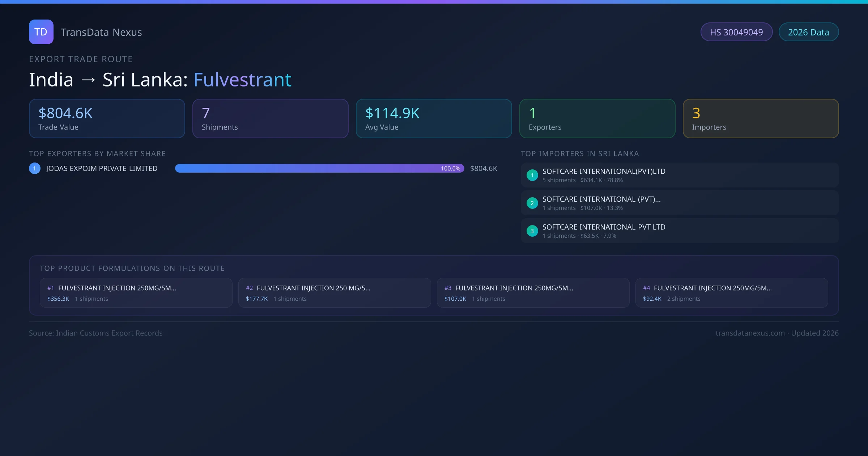Open #1 formulation card worth $356.3K
This screenshot has height=456, width=868.
coord(136,293)
